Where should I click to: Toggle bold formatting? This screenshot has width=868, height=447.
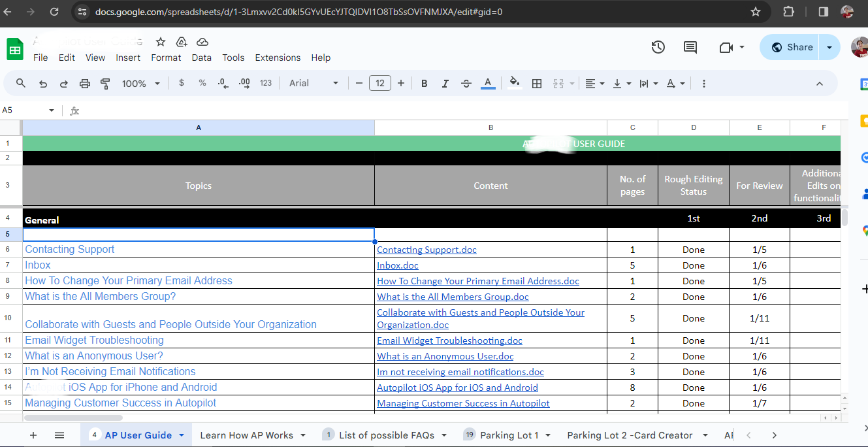(425, 84)
